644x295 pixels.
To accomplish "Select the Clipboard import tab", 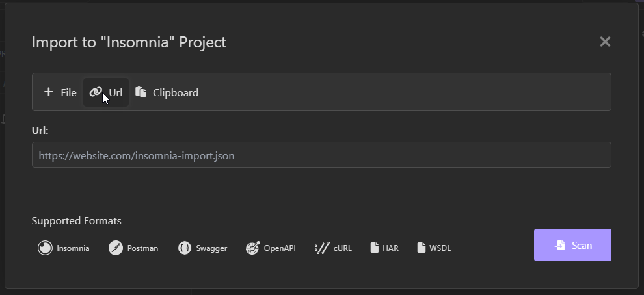I will click(167, 92).
